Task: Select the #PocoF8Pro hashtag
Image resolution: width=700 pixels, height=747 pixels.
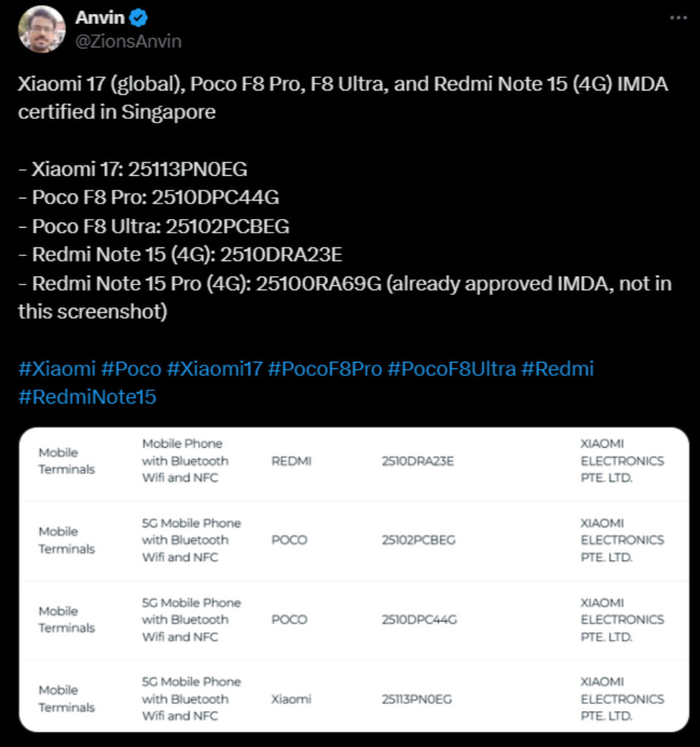Action: 324,368
